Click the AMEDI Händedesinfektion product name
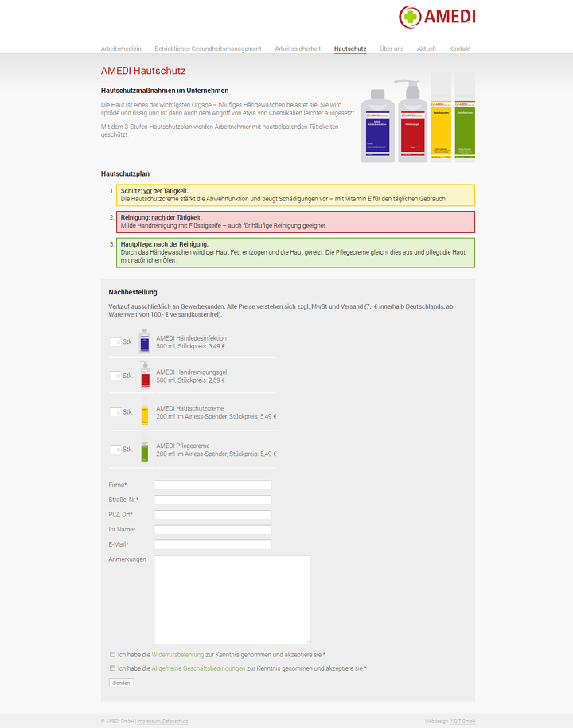 (x=191, y=338)
